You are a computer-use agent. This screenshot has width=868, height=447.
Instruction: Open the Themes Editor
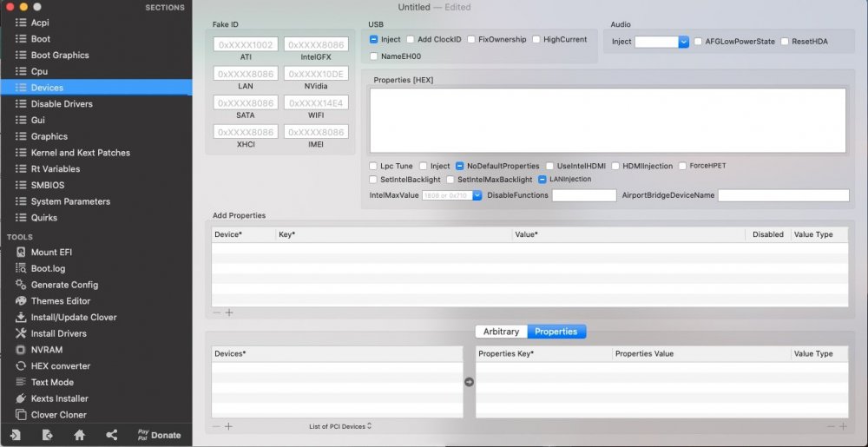click(x=60, y=300)
